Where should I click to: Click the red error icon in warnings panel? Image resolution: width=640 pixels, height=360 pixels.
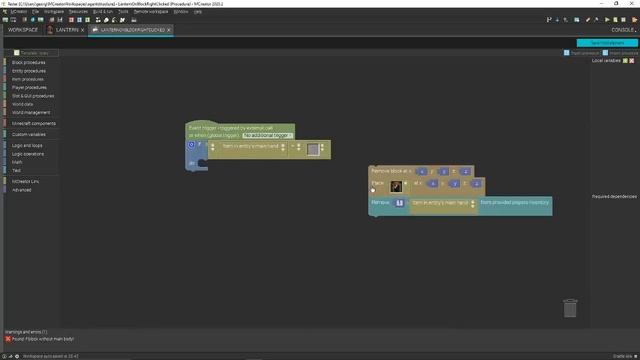8,339
